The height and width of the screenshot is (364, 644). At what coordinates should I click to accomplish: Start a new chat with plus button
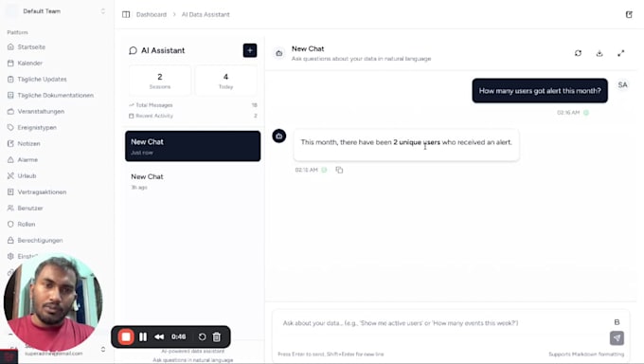tap(250, 50)
